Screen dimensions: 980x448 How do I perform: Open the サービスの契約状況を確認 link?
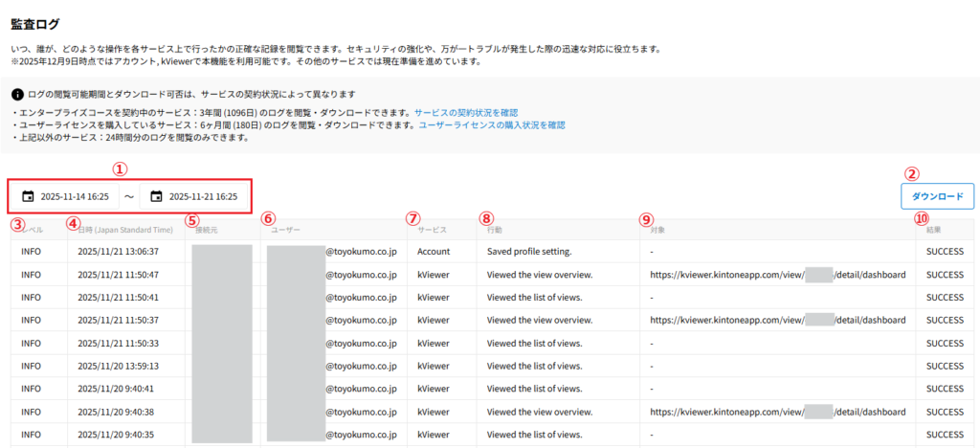[466, 112]
